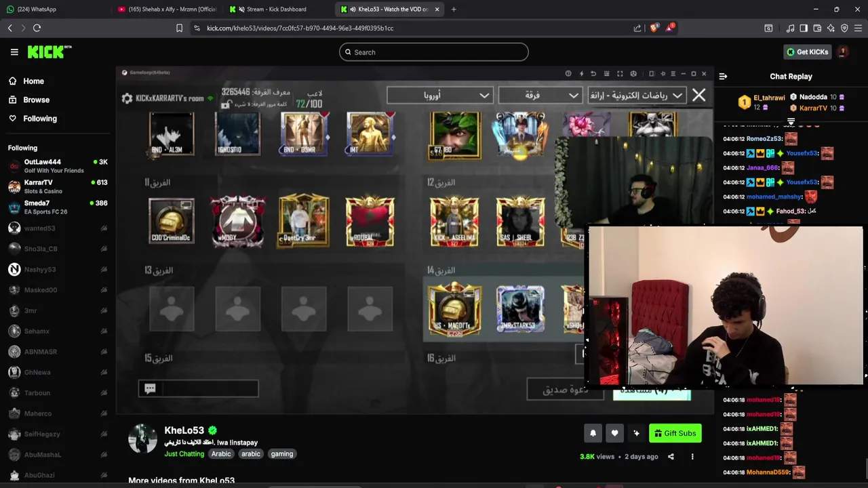
Task: Click the gaming tag
Action: click(x=282, y=454)
